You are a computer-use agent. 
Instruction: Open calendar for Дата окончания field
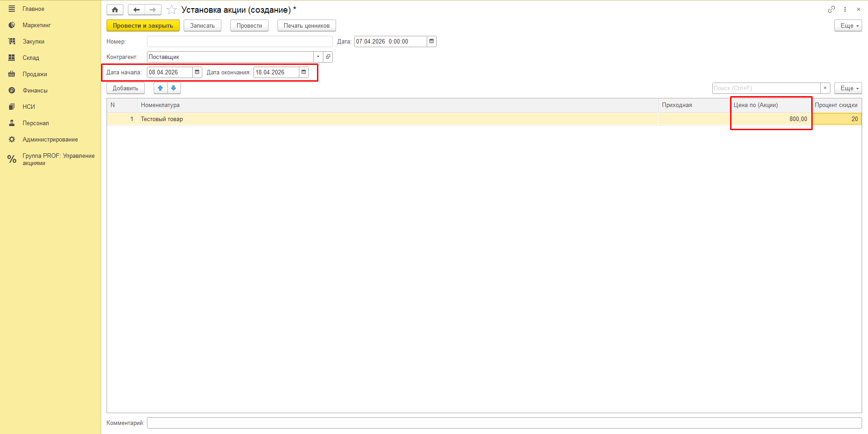[304, 72]
